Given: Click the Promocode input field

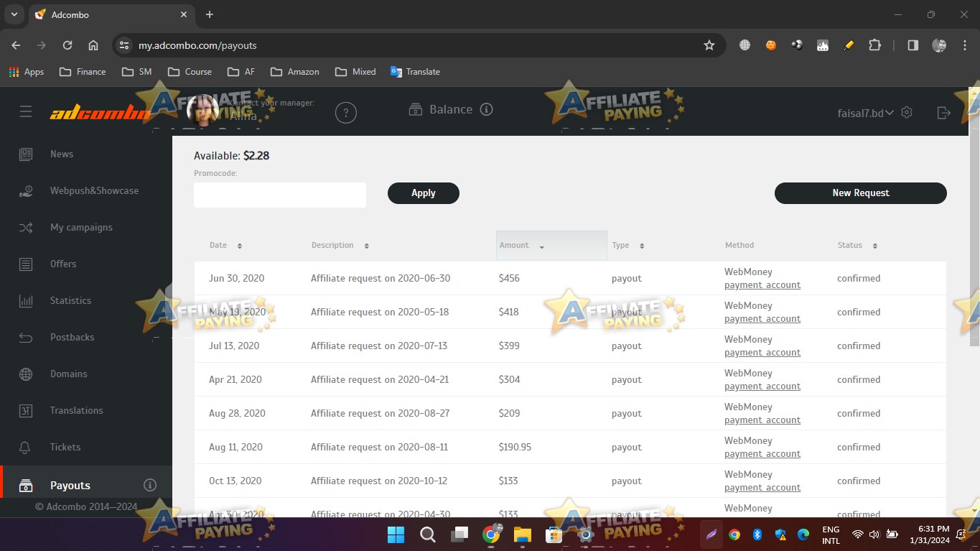Looking at the screenshot, I should [x=280, y=195].
